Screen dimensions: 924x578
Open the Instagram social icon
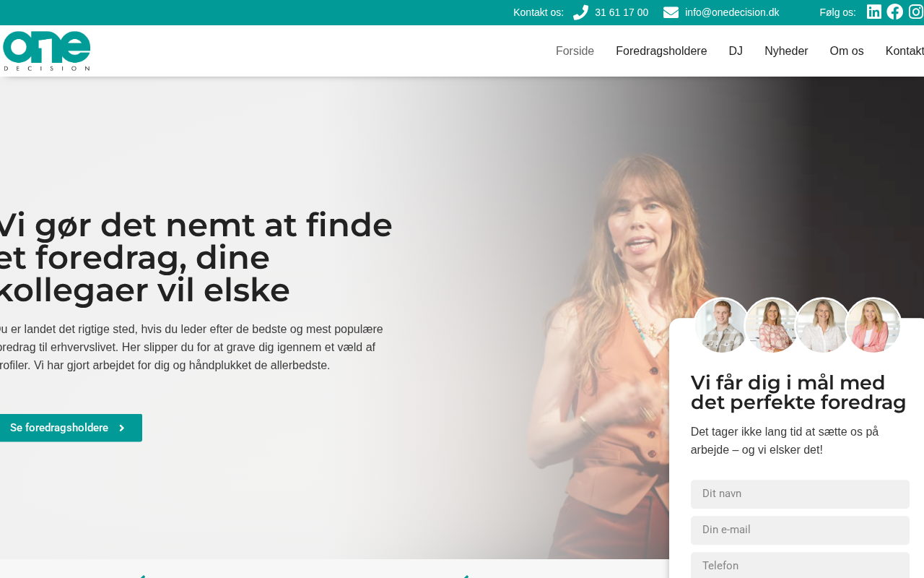tap(916, 12)
